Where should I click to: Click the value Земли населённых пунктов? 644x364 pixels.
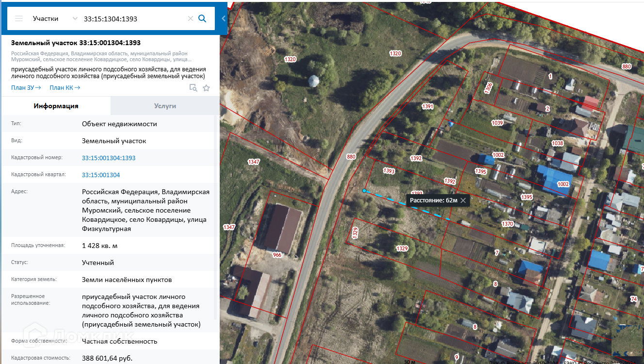127,280
